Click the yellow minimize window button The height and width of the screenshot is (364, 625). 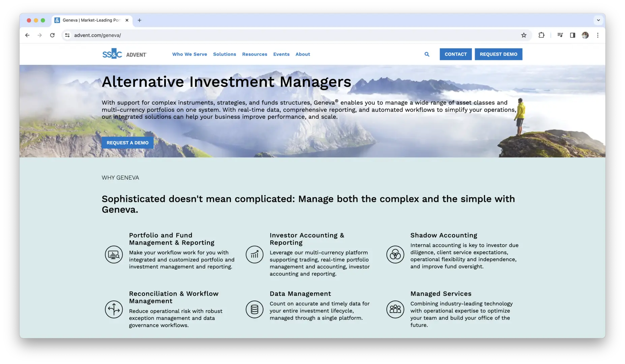(36, 20)
